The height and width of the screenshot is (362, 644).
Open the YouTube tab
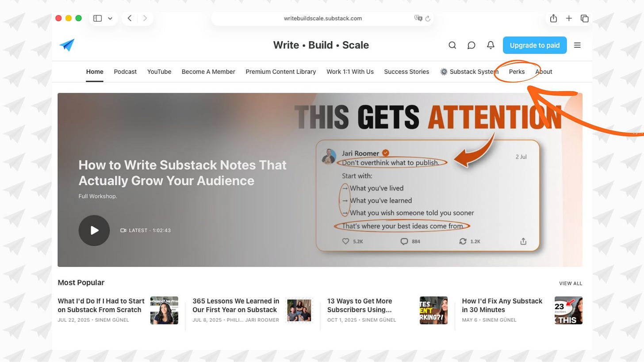159,72
